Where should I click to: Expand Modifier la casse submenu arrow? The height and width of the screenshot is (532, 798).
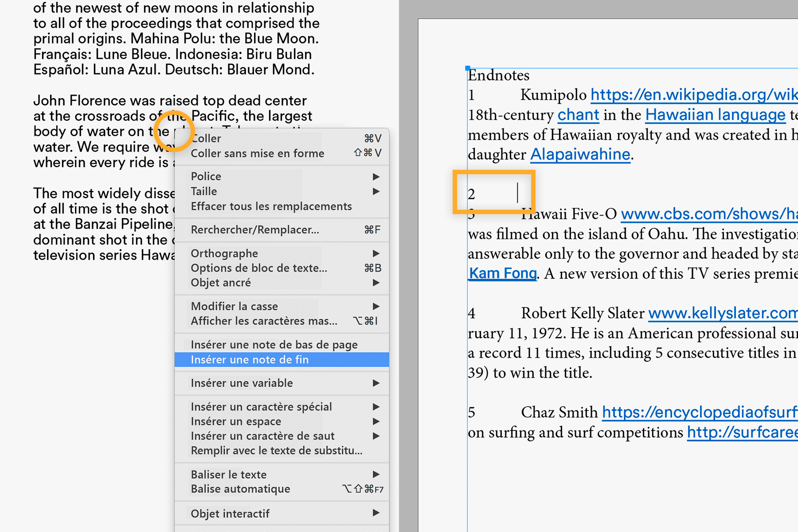coord(376,306)
